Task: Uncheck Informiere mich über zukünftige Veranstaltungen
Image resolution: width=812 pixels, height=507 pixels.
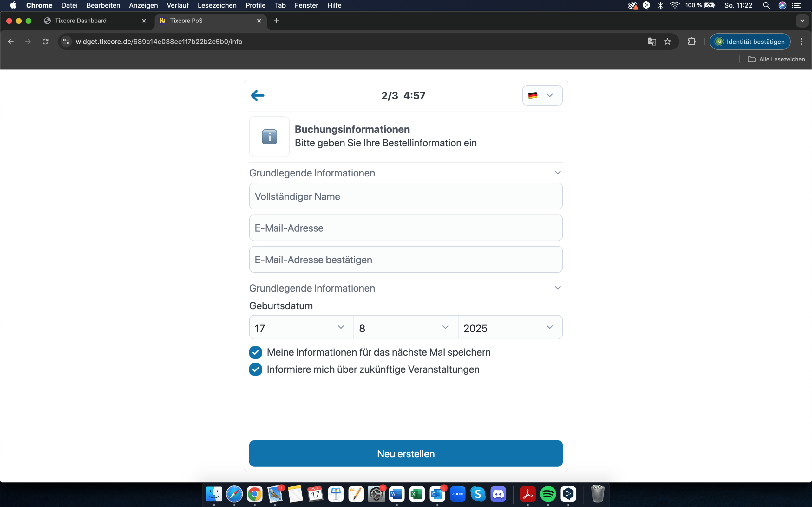Action: [255, 369]
